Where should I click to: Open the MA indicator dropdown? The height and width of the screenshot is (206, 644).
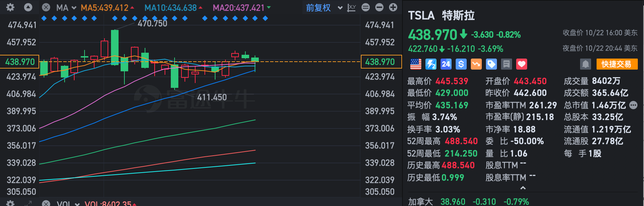coord(66,8)
